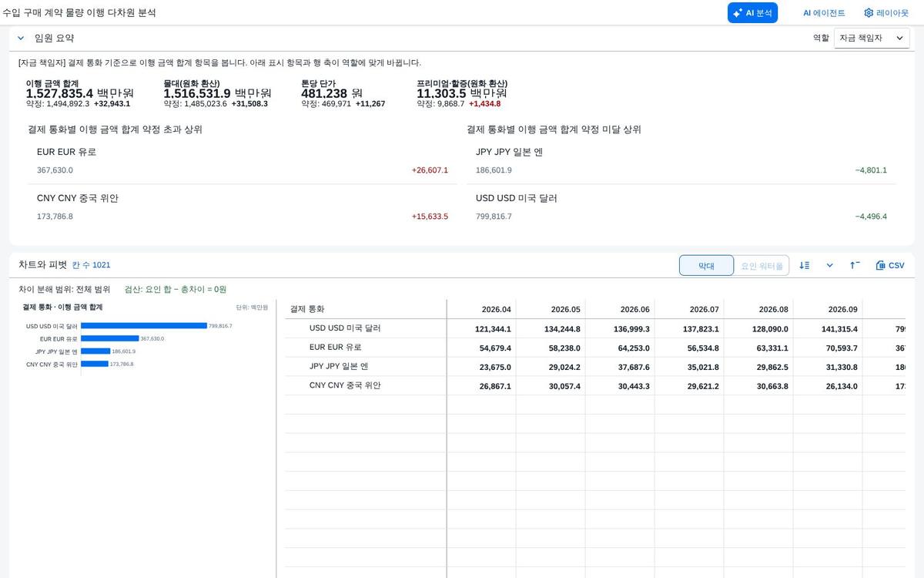This screenshot has width=924, height=578.
Task: Click the JPY bar in the chart
Action: (95, 351)
